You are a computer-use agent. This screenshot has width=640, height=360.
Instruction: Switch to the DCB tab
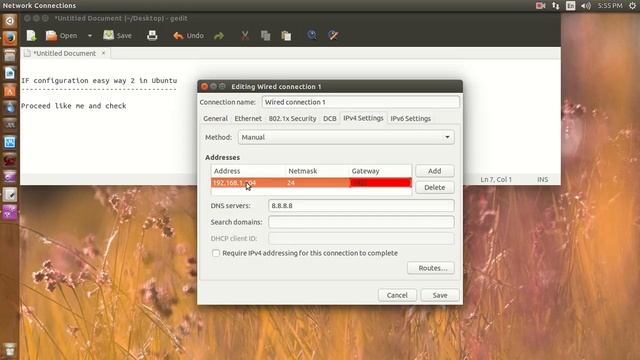[x=329, y=118]
